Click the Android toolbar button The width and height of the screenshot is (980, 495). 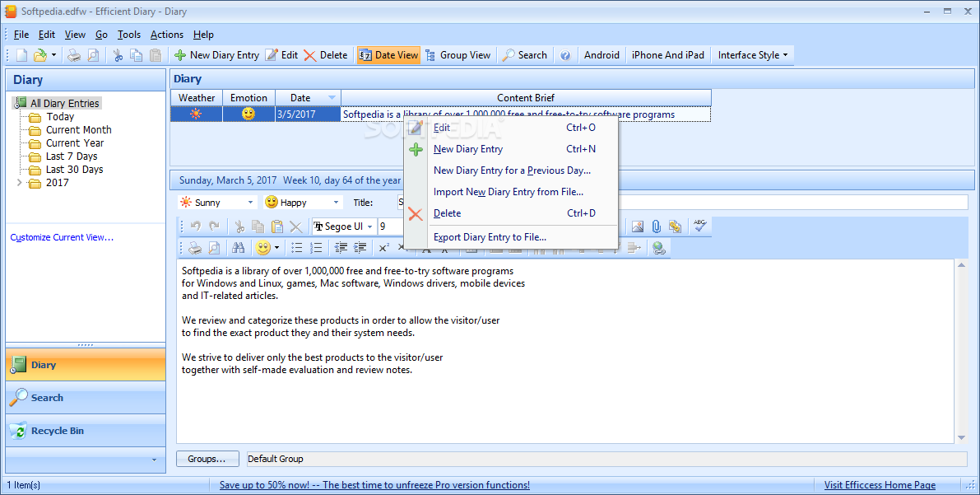coord(601,55)
